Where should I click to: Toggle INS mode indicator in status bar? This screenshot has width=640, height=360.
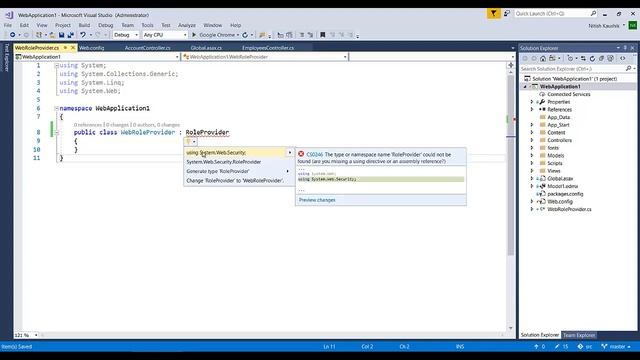click(460, 347)
